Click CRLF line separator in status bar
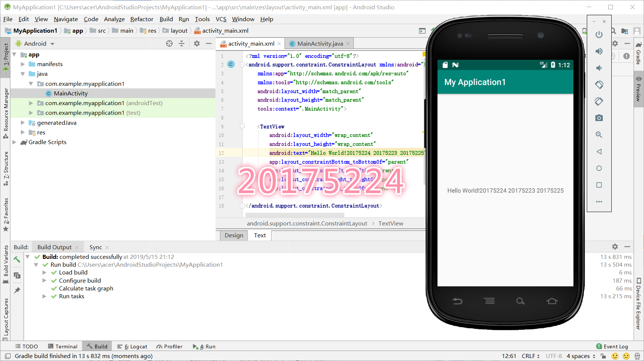The width and height of the screenshot is (644, 361). coord(530,356)
